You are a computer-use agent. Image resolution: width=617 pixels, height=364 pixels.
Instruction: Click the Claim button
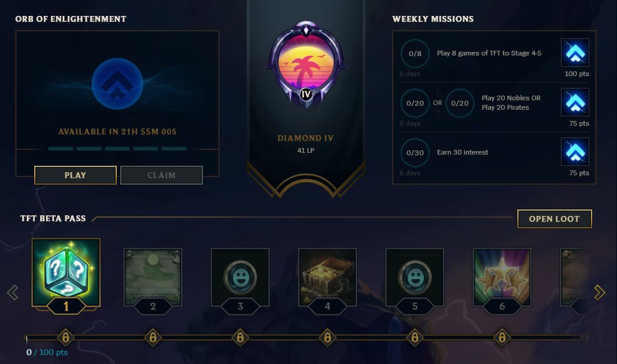click(x=162, y=175)
